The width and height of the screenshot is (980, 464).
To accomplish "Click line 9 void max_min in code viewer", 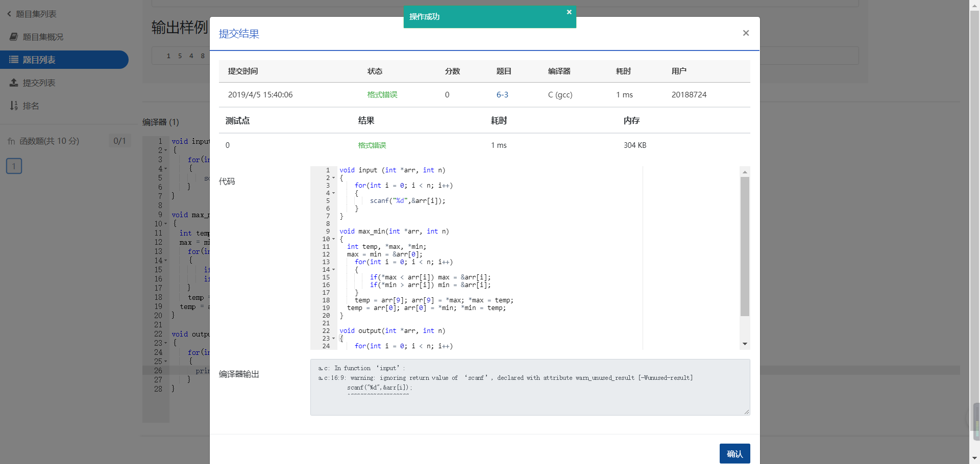I will tap(394, 231).
